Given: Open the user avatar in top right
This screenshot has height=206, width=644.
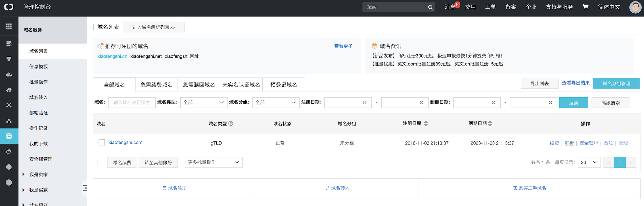Looking at the screenshot, I should (x=635, y=7).
